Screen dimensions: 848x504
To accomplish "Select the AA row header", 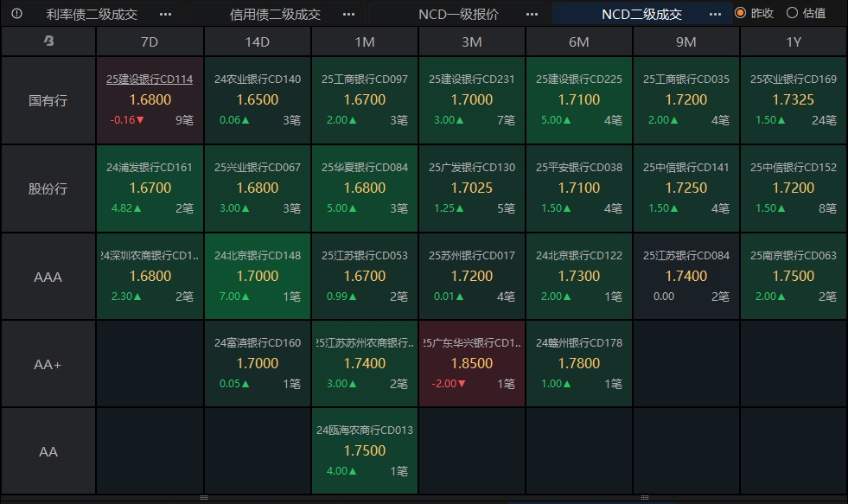I will [x=48, y=451].
